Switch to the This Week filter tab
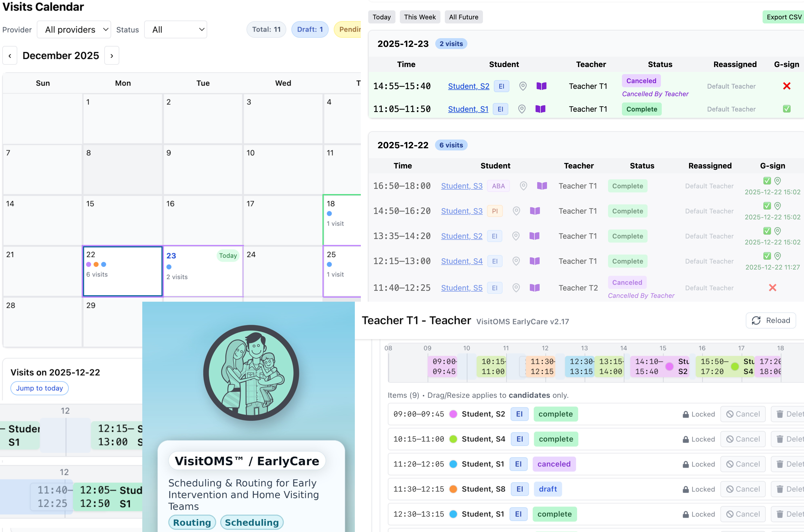Image resolution: width=804 pixels, height=532 pixels. point(420,17)
